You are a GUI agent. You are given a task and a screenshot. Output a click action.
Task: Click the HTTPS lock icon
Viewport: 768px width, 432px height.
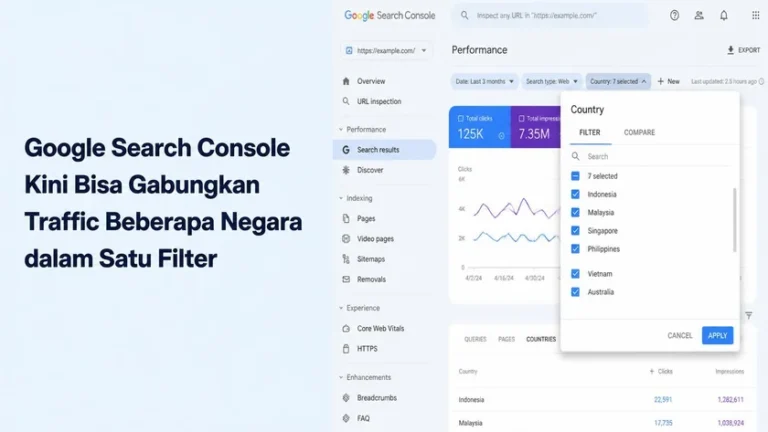coord(346,349)
